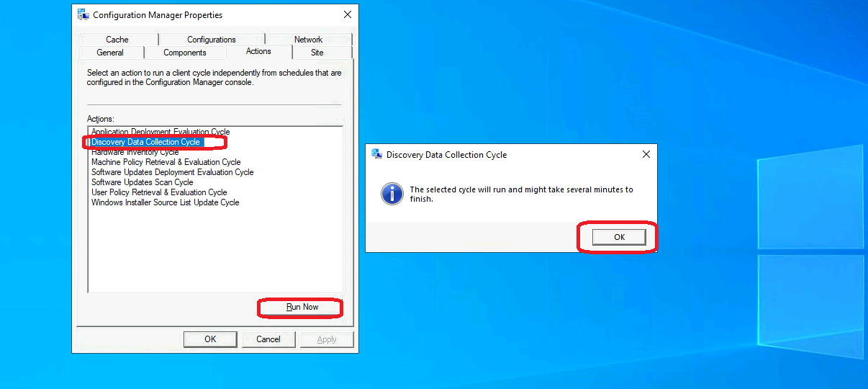Viewport: 868px width, 389px height.
Task: Switch to the Site tab
Action: 317,53
